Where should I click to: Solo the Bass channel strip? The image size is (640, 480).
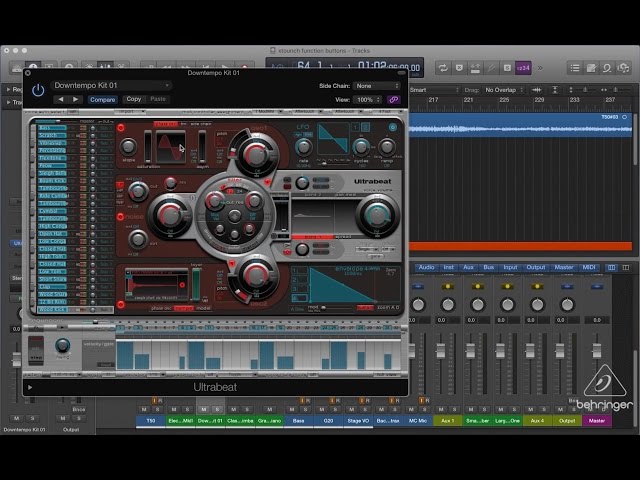[305, 409]
